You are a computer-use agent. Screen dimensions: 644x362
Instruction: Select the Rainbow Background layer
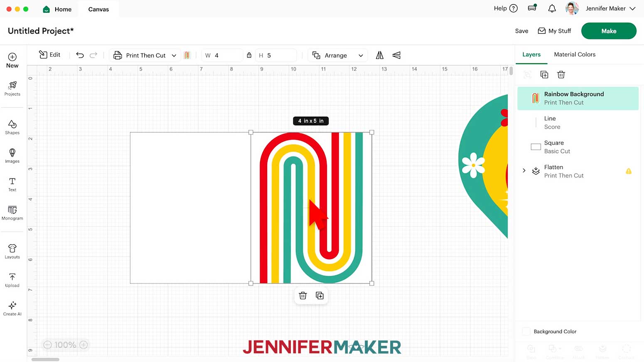(x=578, y=98)
